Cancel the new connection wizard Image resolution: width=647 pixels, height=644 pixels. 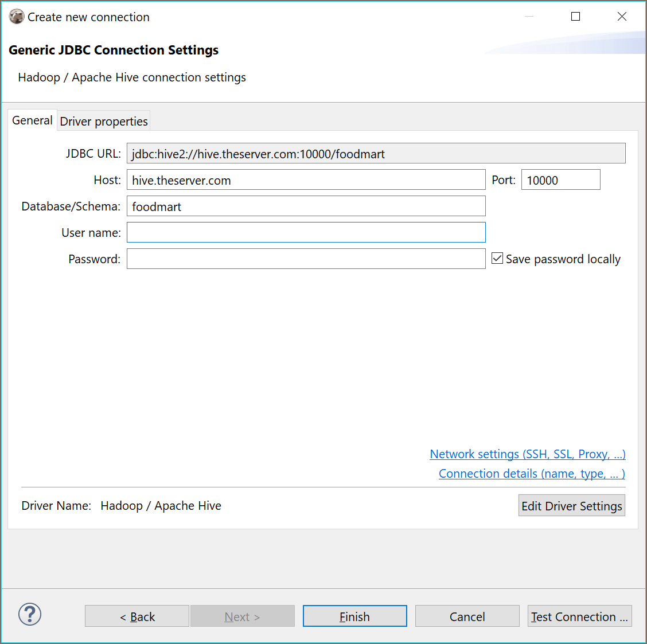(x=467, y=616)
